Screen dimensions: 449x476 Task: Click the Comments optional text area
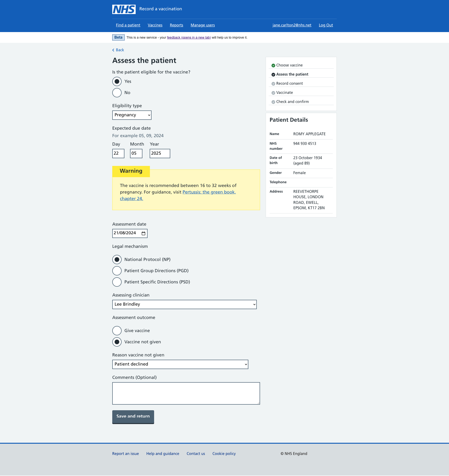click(x=186, y=393)
